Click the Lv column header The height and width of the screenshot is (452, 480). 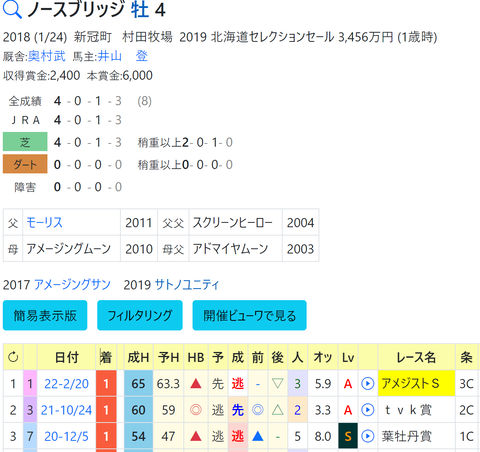point(348,357)
